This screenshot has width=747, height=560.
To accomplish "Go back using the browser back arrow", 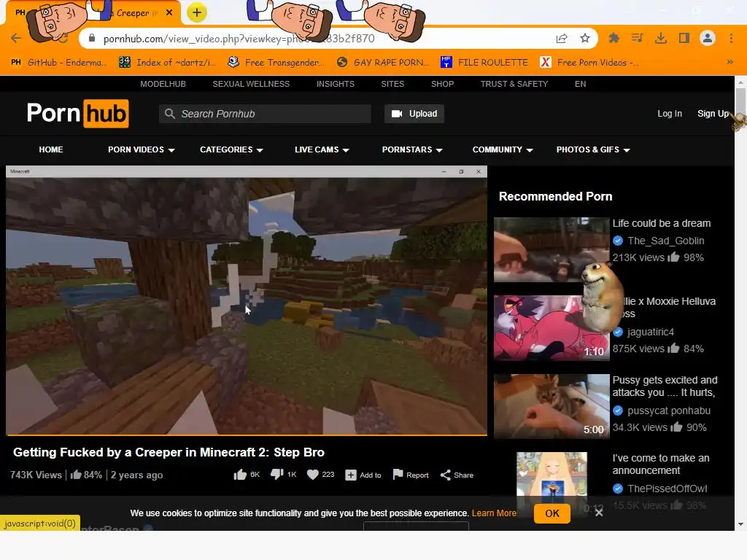I will tap(16, 38).
